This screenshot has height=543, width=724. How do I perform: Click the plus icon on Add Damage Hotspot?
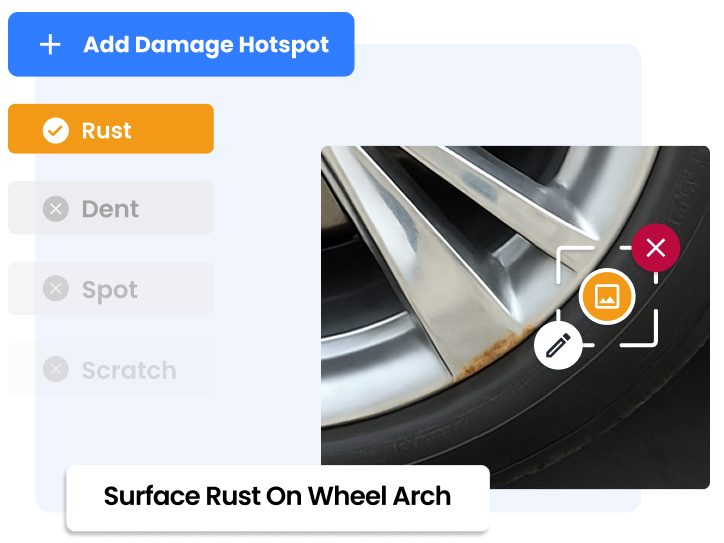click(x=50, y=45)
